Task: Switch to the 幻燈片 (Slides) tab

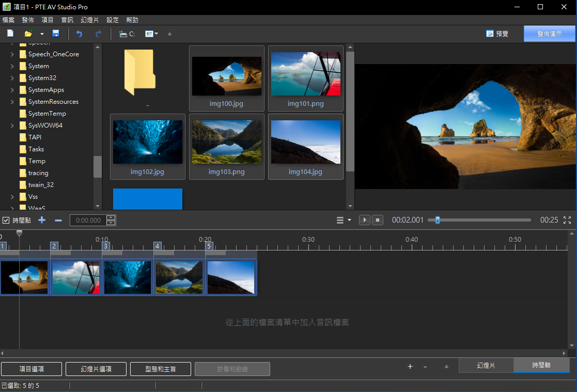Action: 486,365
